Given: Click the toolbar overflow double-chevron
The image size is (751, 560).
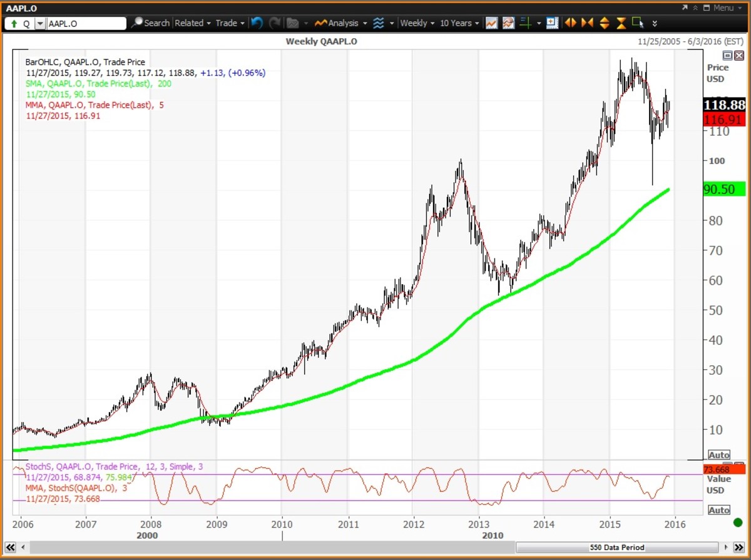Looking at the screenshot, I should pyautogui.click(x=655, y=23).
